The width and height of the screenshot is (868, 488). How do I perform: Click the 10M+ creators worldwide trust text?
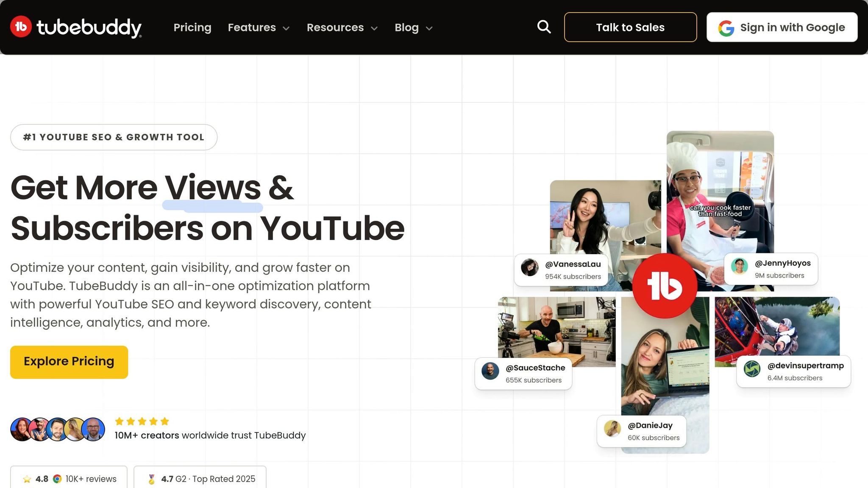point(210,435)
